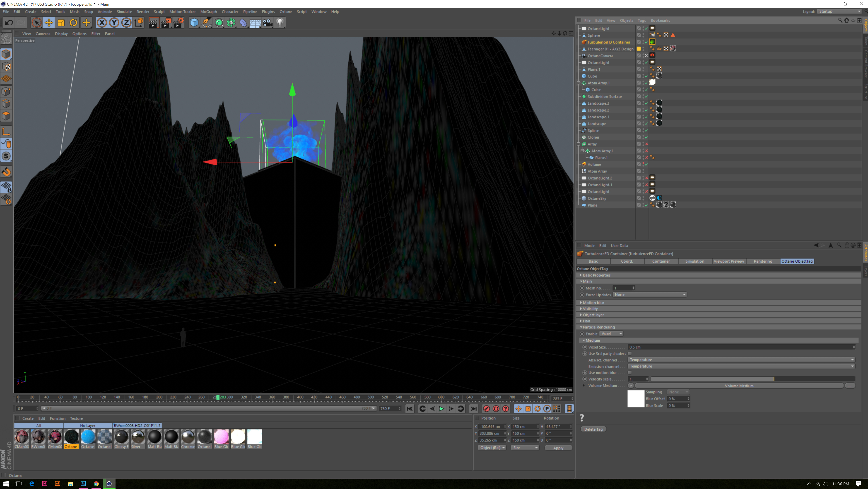Toggle X-axis lock button
The width and height of the screenshot is (868, 489).
click(102, 23)
